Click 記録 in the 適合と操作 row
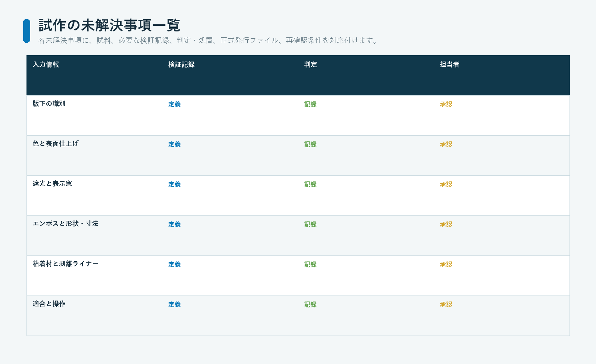The width and height of the screenshot is (596, 364). pos(310,304)
